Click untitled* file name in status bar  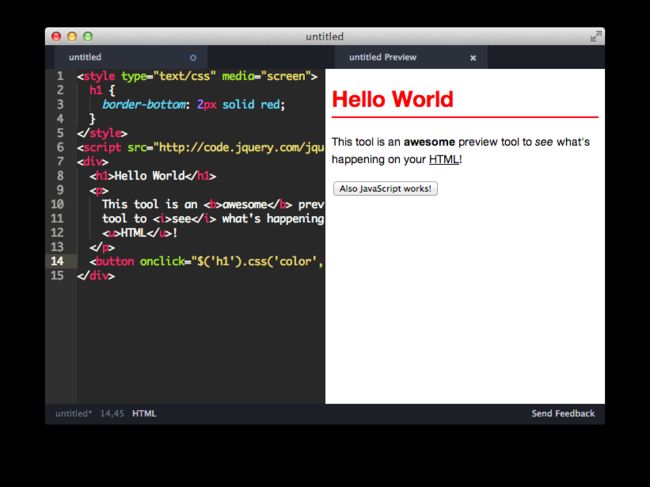point(73,413)
